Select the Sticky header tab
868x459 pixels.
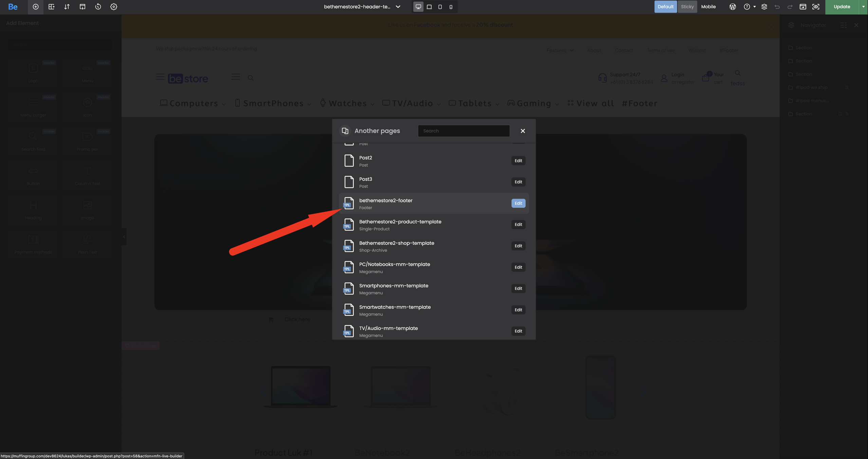(687, 7)
